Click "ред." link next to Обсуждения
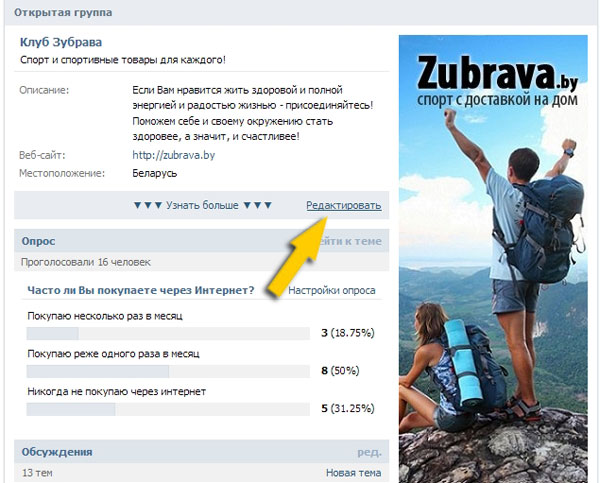This screenshot has width=600, height=483. [369, 452]
